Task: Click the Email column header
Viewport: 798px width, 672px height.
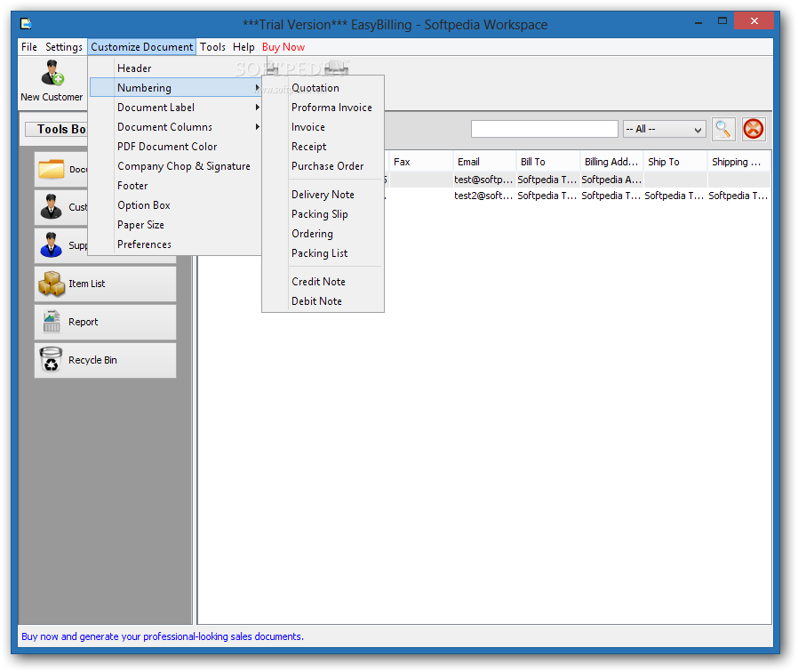Action: 484,162
